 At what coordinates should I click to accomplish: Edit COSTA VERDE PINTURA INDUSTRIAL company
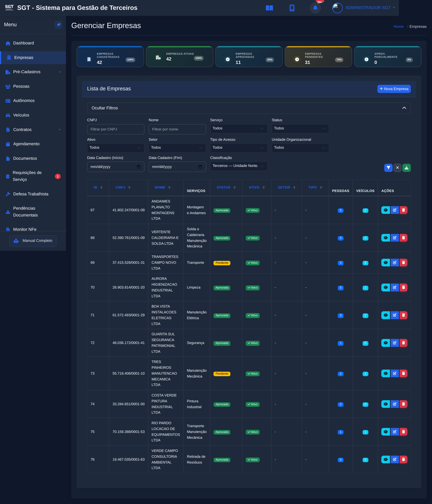pyautogui.click(x=394, y=404)
